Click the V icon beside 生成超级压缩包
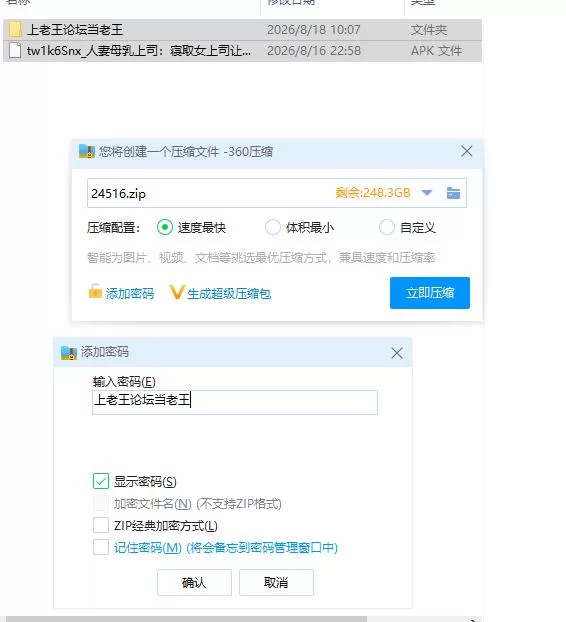 177,292
